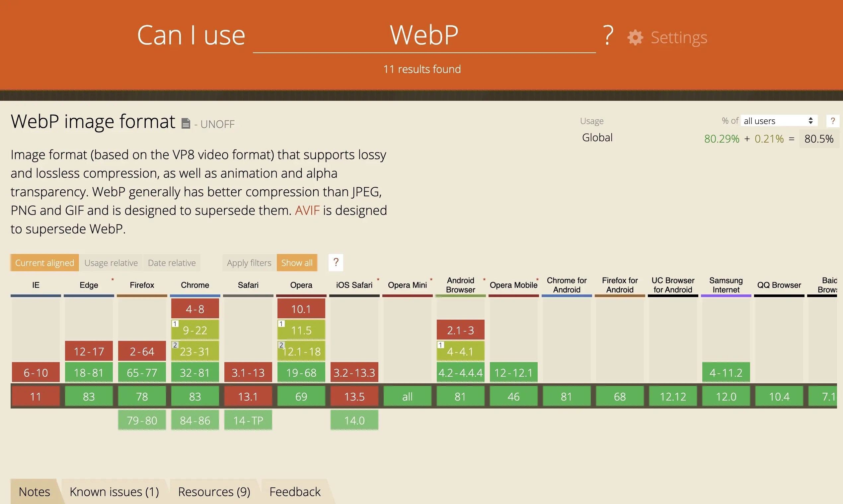Image resolution: width=843 pixels, height=504 pixels.
Task: Open the Known issues (1) tab
Action: 114,491
